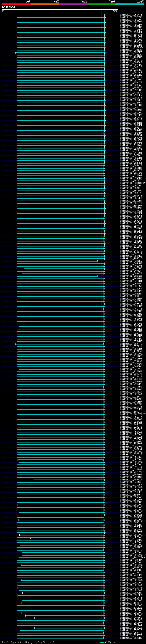Select the UniRef100_Q1XAQ1 hit label
This screenshot has height=644, width=146.
tap(131, 146)
